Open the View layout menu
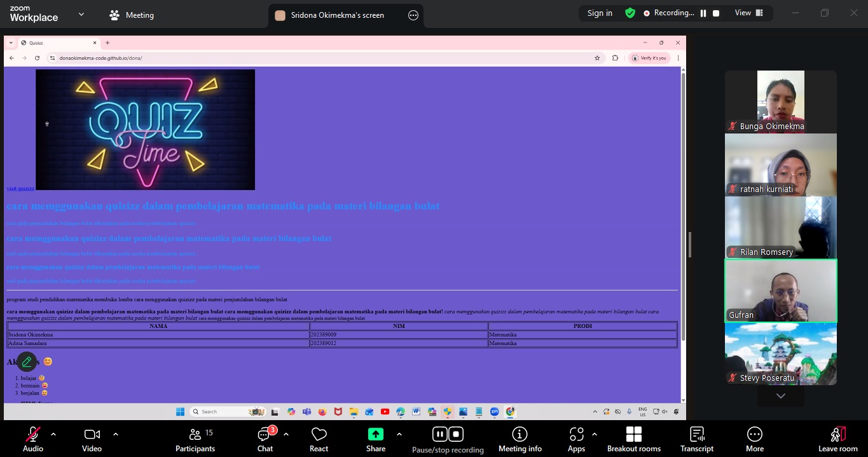 tap(748, 13)
